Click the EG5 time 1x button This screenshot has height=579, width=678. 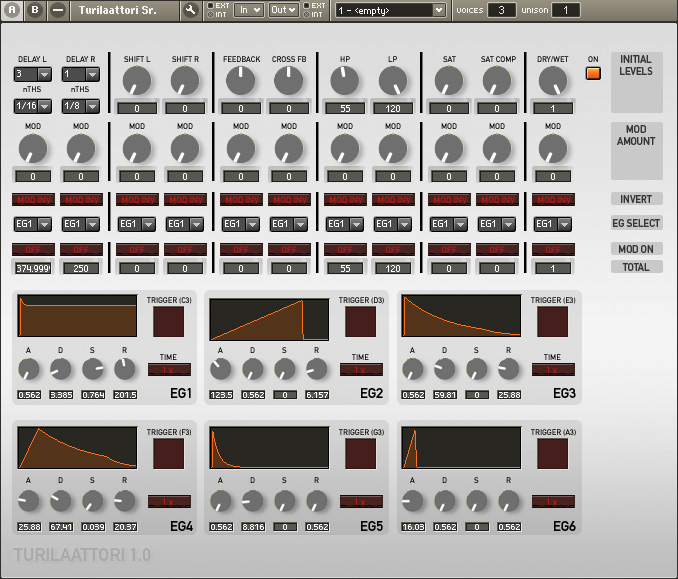click(360, 501)
